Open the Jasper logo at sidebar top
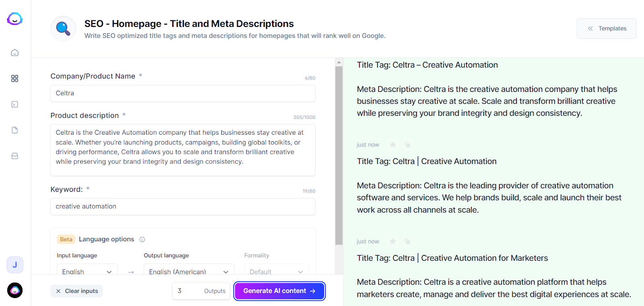 pos(15,19)
